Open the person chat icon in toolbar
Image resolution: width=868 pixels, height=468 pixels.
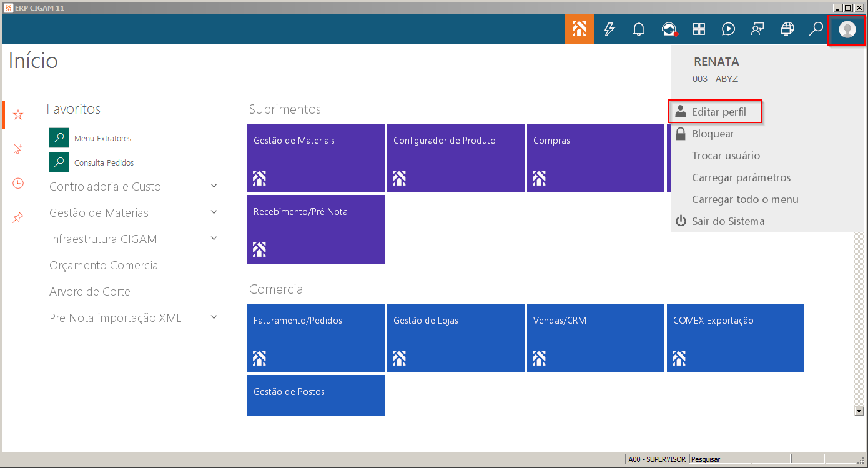tap(757, 29)
